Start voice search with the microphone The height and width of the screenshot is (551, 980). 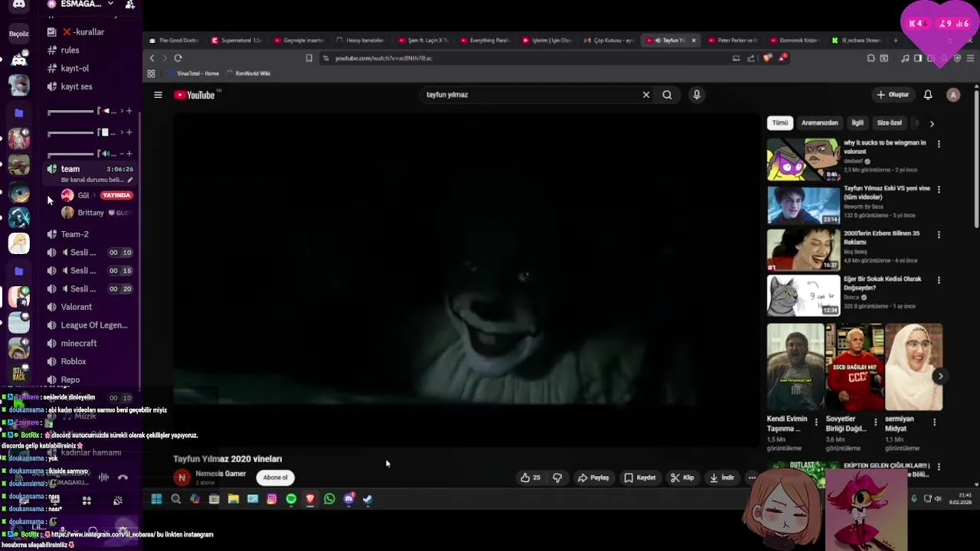click(697, 95)
